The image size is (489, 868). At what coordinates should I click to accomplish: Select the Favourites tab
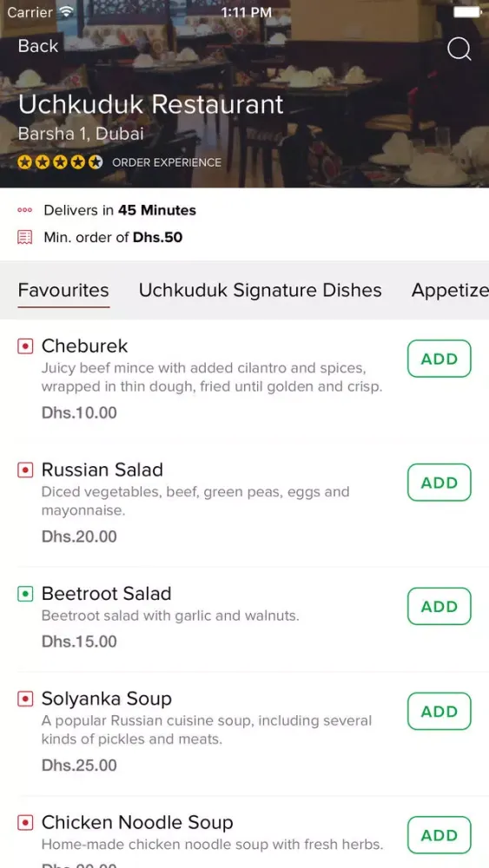pyautogui.click(x=63, y=291)
